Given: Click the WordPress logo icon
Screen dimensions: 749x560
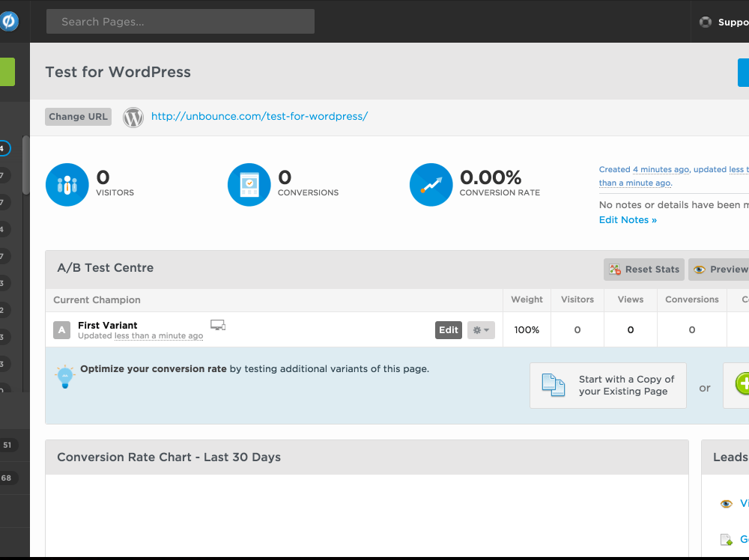Looking at the screenshot, I should 133,118.
